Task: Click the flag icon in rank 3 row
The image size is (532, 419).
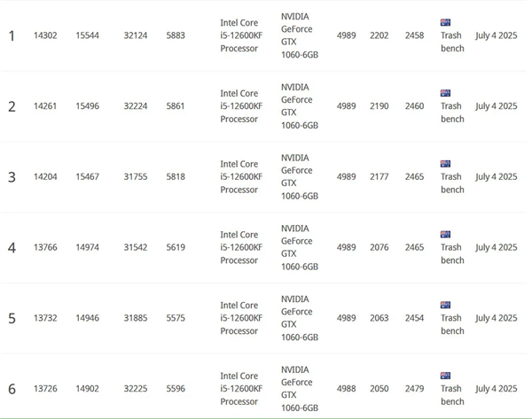Action: tap(445, 164)
